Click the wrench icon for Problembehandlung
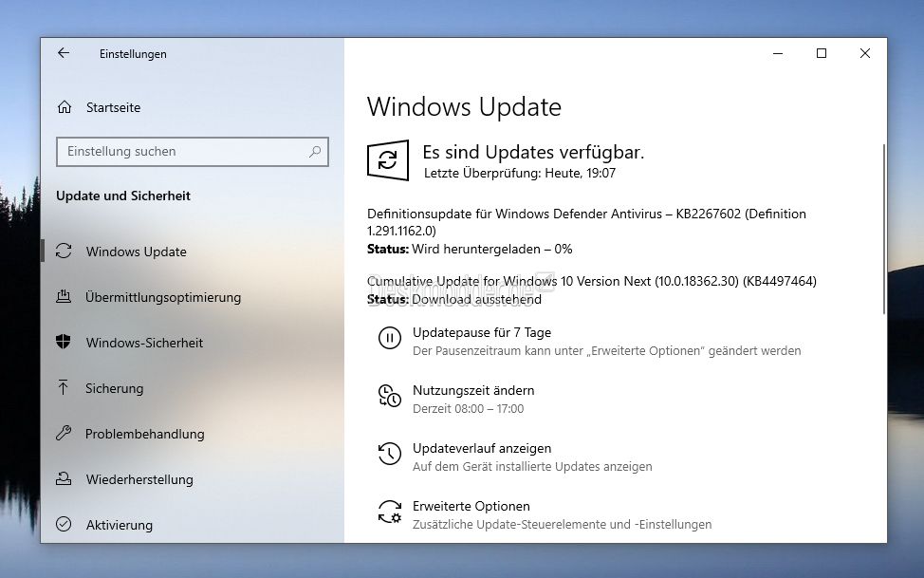 pyautogui.click(x=64, y=434)
